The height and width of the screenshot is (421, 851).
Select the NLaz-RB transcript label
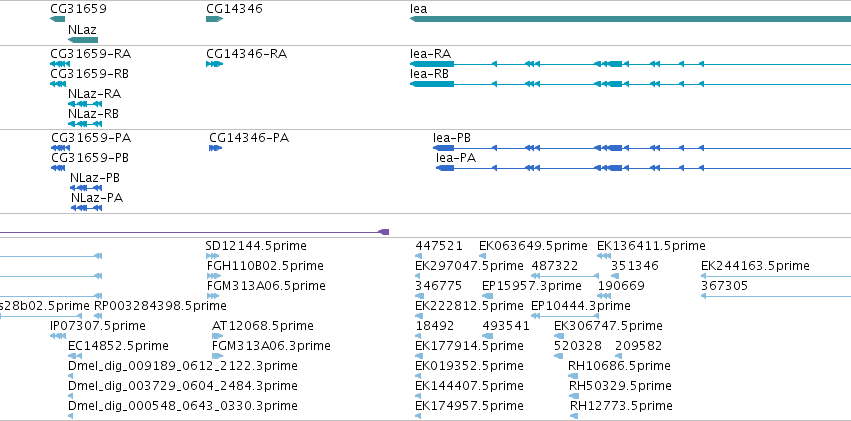(93, 114)
